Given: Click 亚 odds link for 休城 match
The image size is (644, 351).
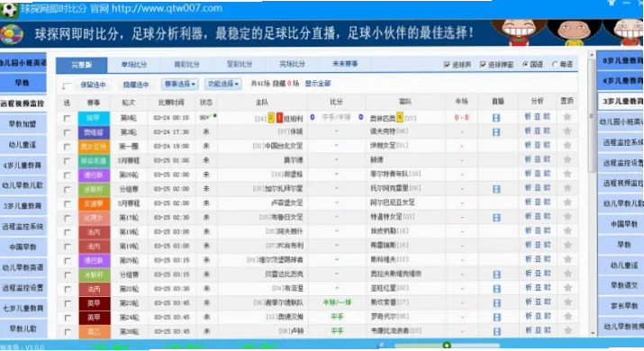Looking at the screenshot, I should click(x=538, y=131).
